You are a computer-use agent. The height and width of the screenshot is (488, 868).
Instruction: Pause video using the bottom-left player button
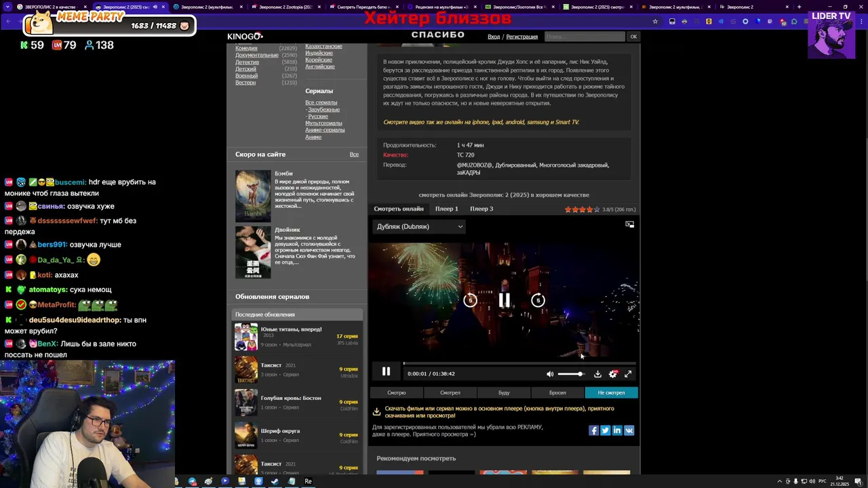click(386, 371)
